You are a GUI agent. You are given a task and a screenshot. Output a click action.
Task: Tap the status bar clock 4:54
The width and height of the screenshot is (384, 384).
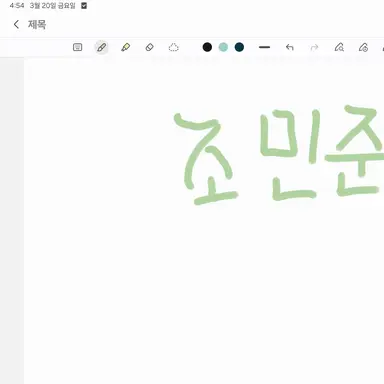coord(17,6)
